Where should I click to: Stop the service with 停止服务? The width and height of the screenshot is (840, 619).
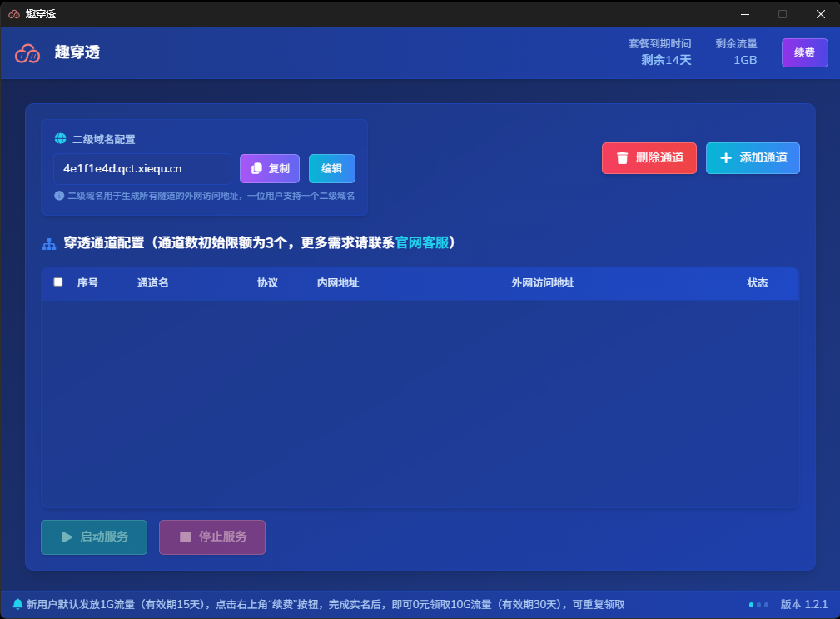click(212, 537)
